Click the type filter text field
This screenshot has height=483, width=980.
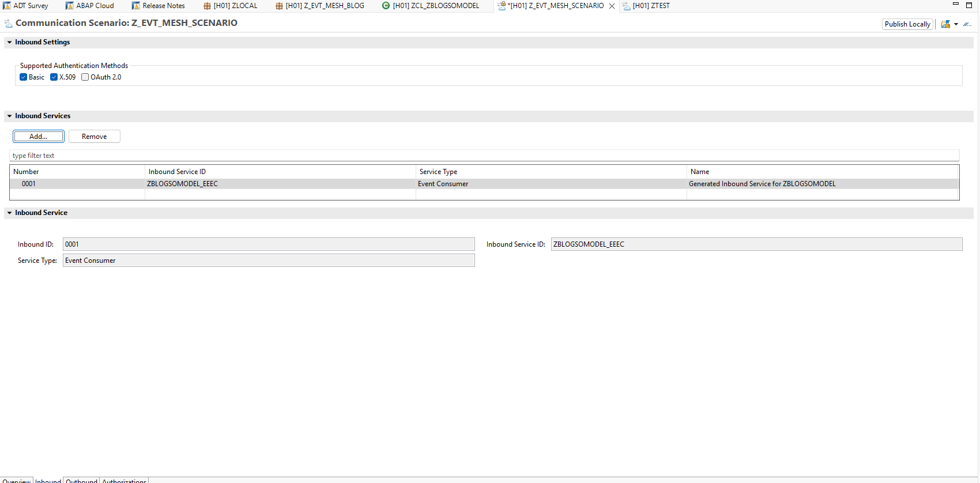484,156
